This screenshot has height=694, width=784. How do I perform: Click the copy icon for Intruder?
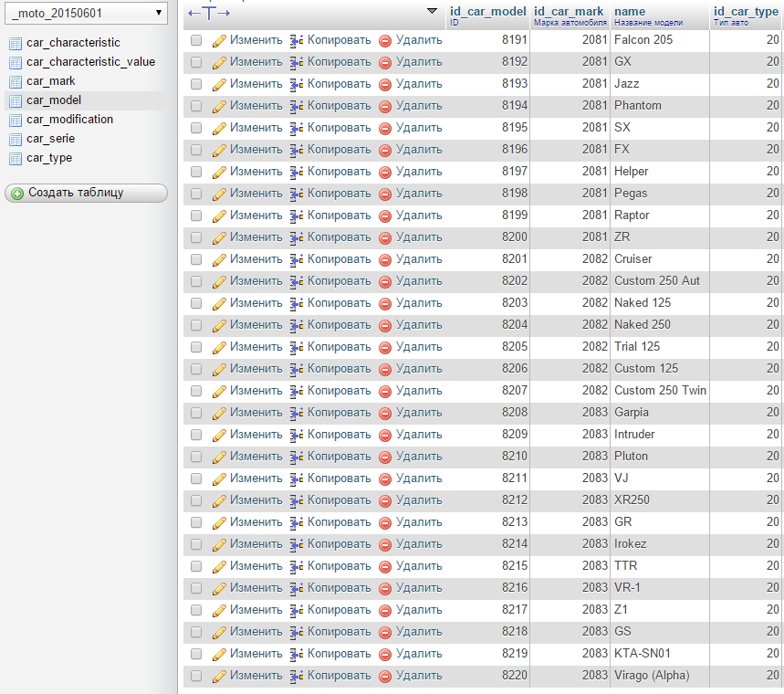click(x=297, y=436)
